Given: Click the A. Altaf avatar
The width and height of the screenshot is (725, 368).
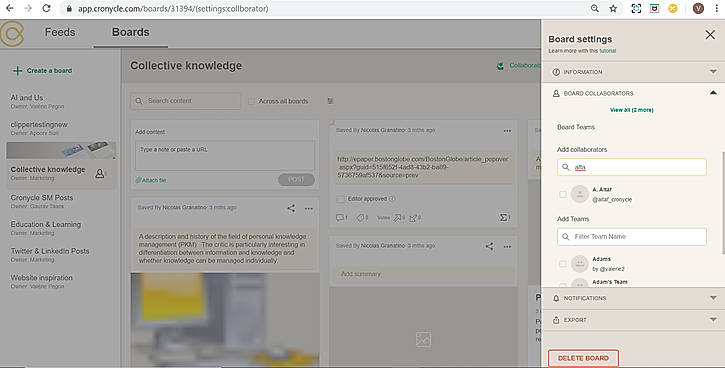Looking at the screenshot, I should 579,194.
